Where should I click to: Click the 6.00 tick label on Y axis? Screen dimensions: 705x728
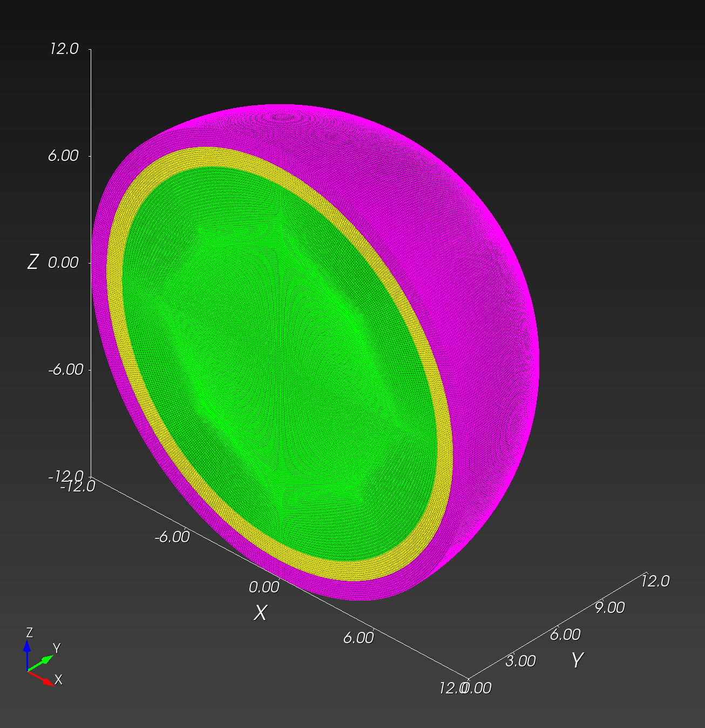click(565, 635)
